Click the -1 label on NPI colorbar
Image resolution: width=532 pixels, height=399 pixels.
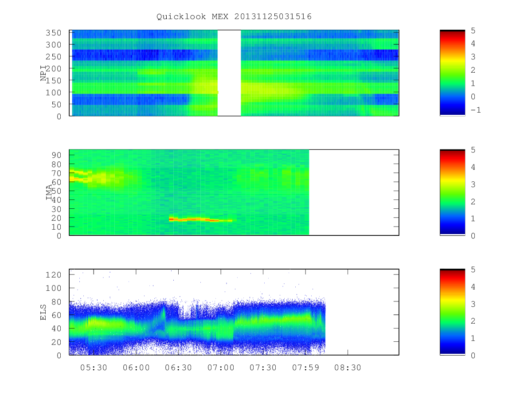(x=475, y=110)
